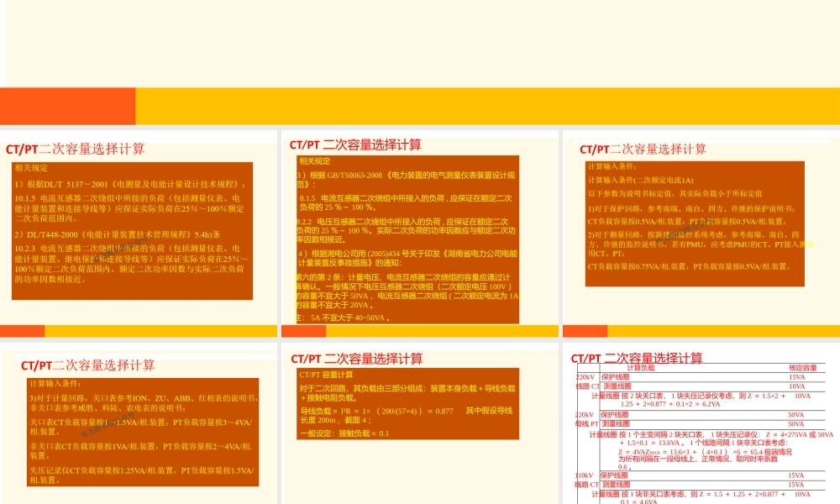Select the 核定容量 column header
Image resolution: width=840 pixels, height=504 pixels.
pyautogui.click(x=802, y=367)
